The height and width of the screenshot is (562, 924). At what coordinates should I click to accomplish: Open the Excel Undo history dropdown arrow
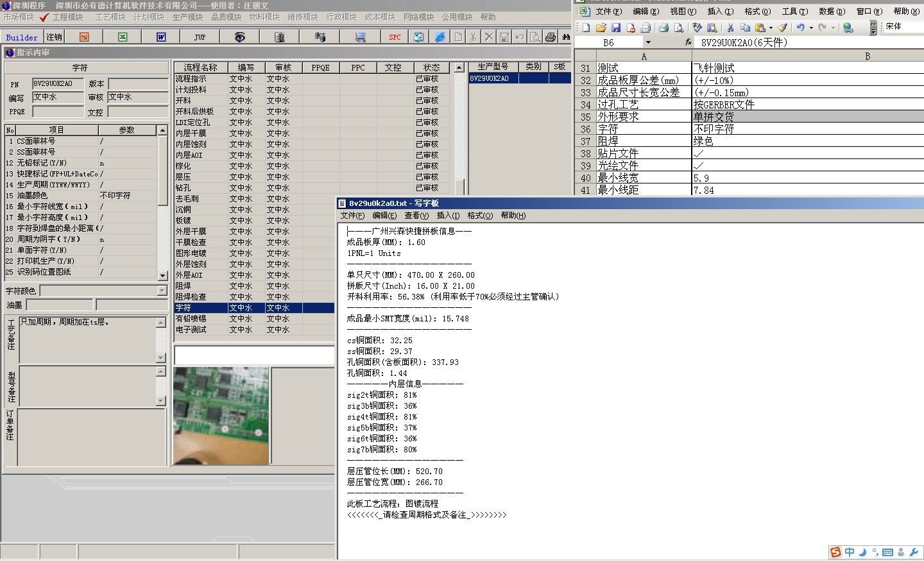[x=811, y=28]
